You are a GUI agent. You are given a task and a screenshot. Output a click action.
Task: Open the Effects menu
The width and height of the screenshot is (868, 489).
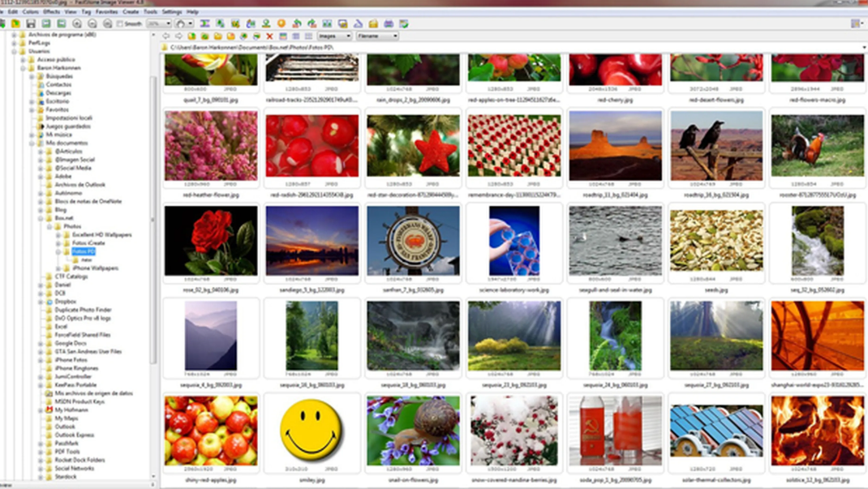pos(51,12)
